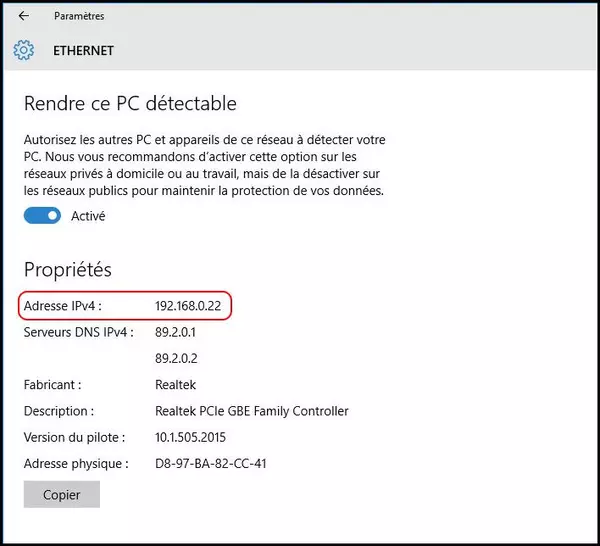Click the first DNS server 89.2.0.1
Viewport: 600px width, 546px height.
(175, 331)
